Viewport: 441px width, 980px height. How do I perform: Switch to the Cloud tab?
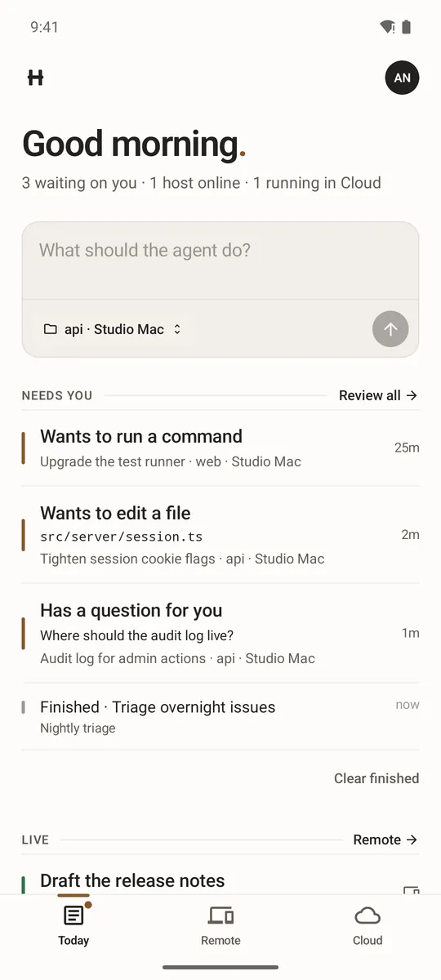(367, 926)
